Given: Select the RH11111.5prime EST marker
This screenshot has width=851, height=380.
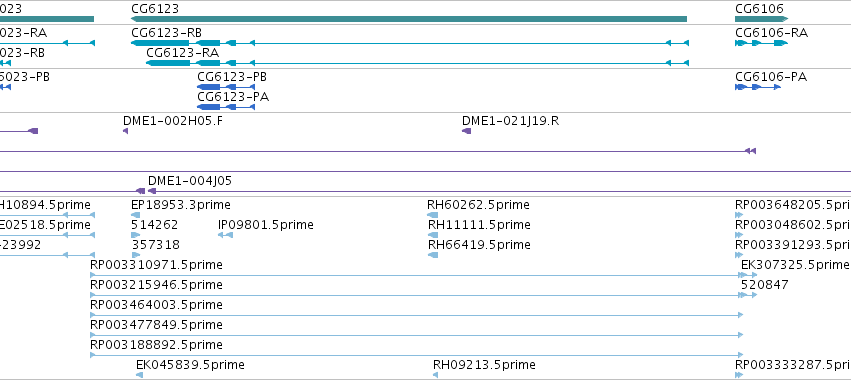Looking at the screenshot, I should pyautogui.click(x=433, y=235).
